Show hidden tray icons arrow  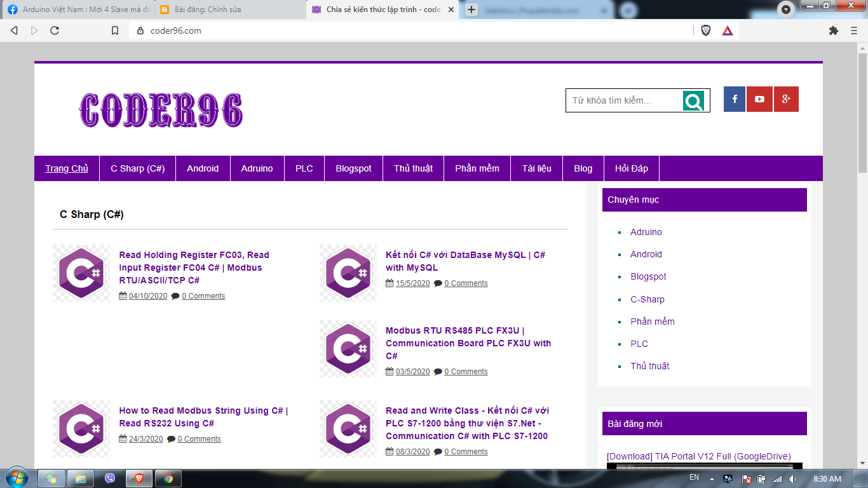pyautogui.click(x=712, y=478)
